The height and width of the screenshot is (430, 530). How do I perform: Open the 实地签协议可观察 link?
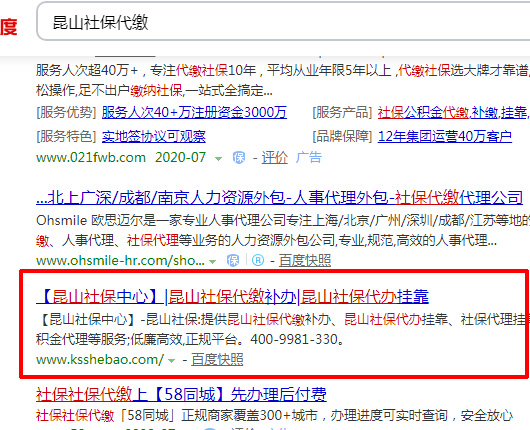click(x=154, y=136)
